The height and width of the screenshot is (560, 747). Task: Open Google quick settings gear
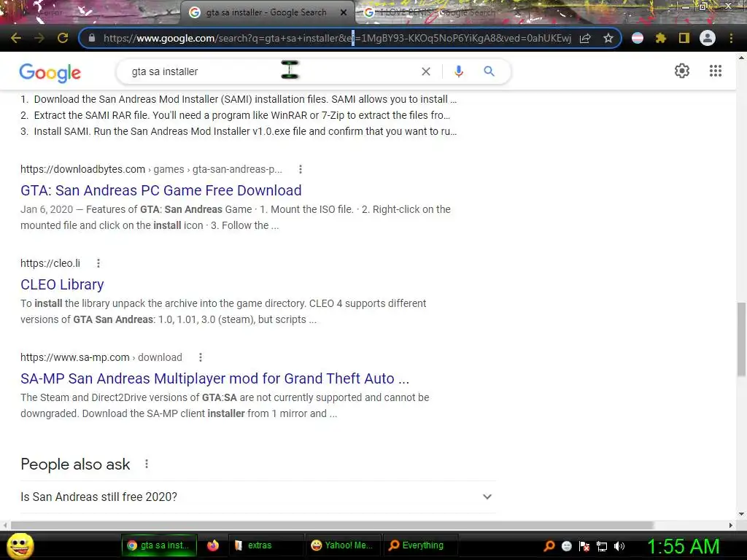pos(682,71)
